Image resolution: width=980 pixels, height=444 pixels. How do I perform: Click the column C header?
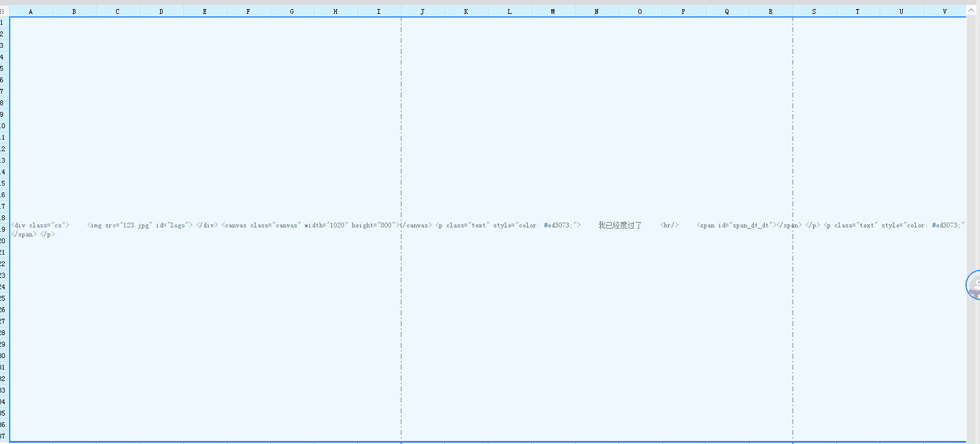118,11
